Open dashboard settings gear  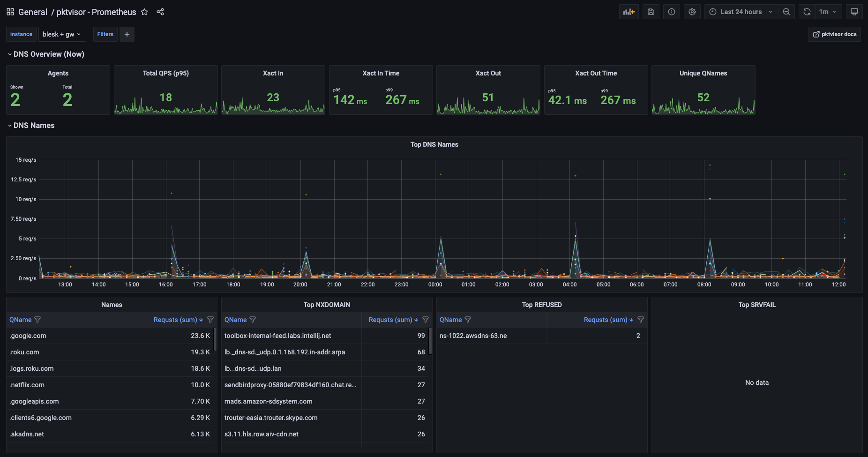tap(692, 12)
